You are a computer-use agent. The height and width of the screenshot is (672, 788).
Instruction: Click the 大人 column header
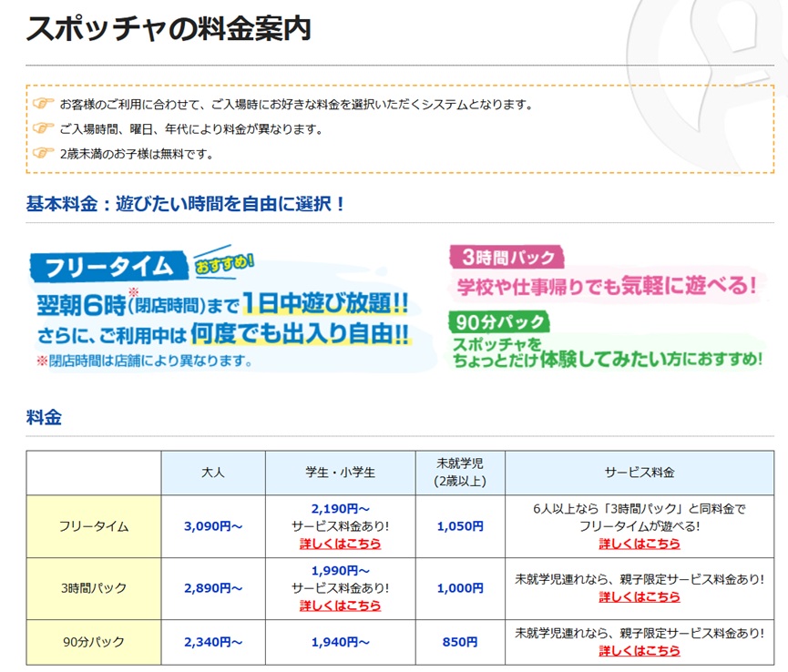tap(212, 473)
